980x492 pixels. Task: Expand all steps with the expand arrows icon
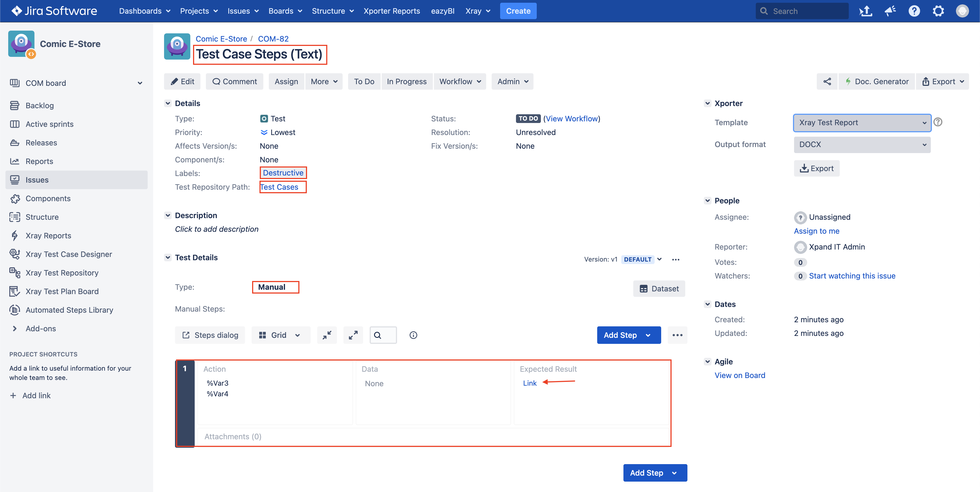[x=353, y=335]
